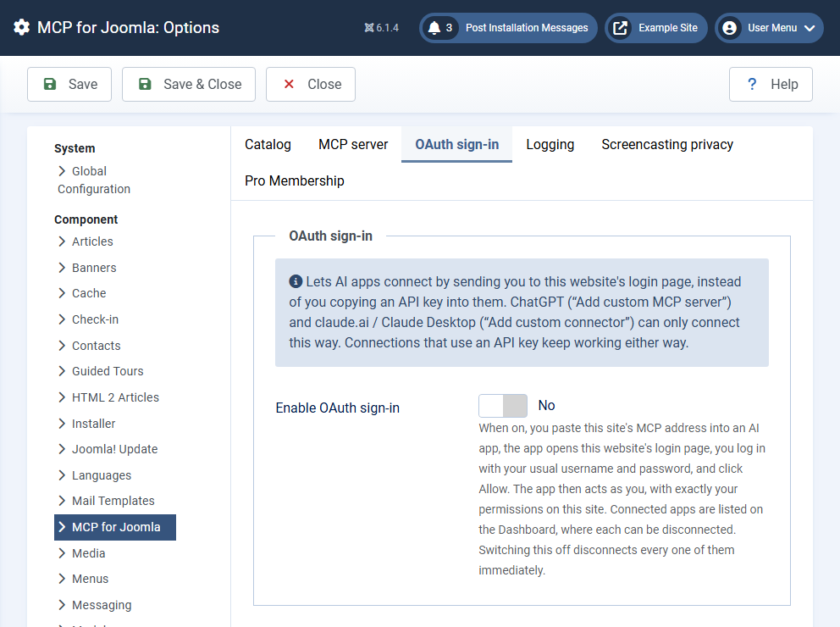Click the System heading in sidebar
This screenshot has width=840, height=627.
click(75, 148)
